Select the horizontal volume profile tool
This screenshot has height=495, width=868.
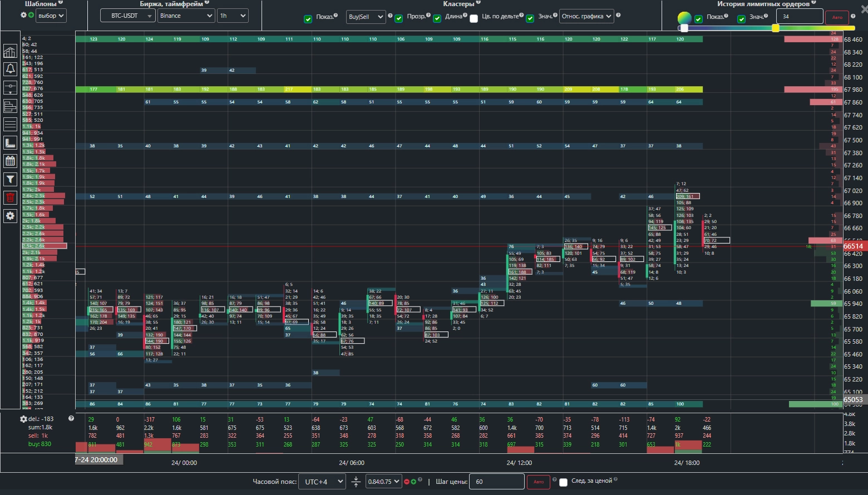pos(10,106)
